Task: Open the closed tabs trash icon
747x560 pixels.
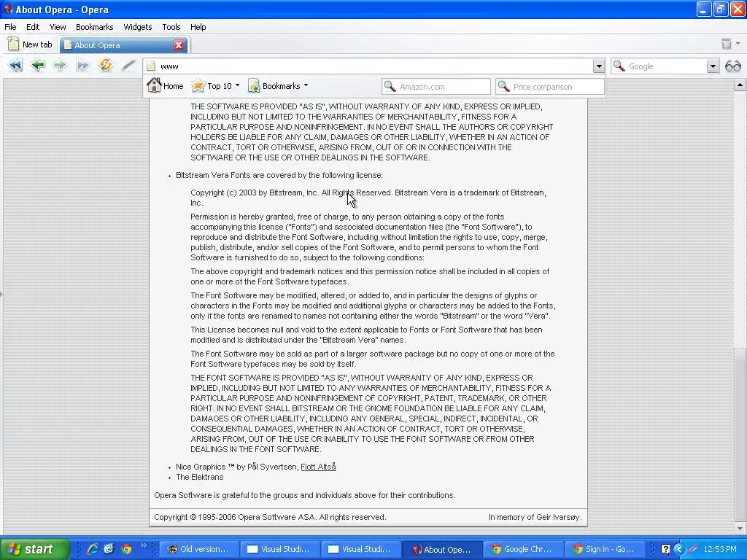Action: click(x=726, y=44)
